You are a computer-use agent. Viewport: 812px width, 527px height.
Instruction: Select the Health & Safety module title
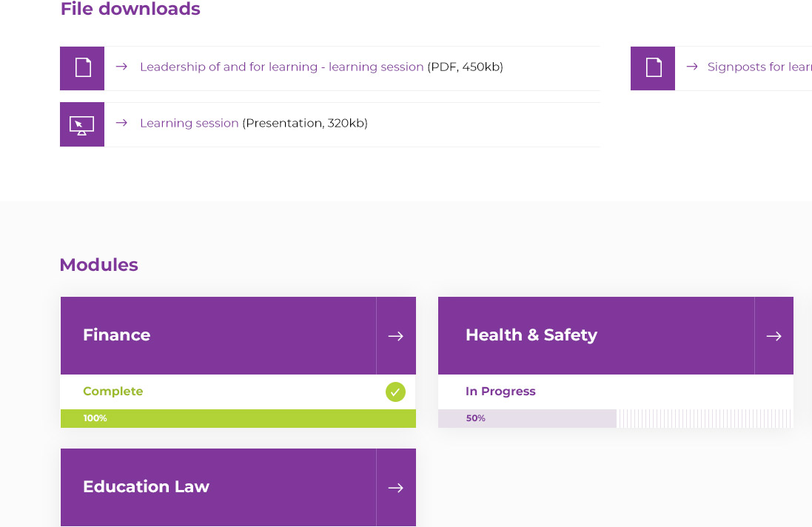pyautogui.click(x=531, y=335)
